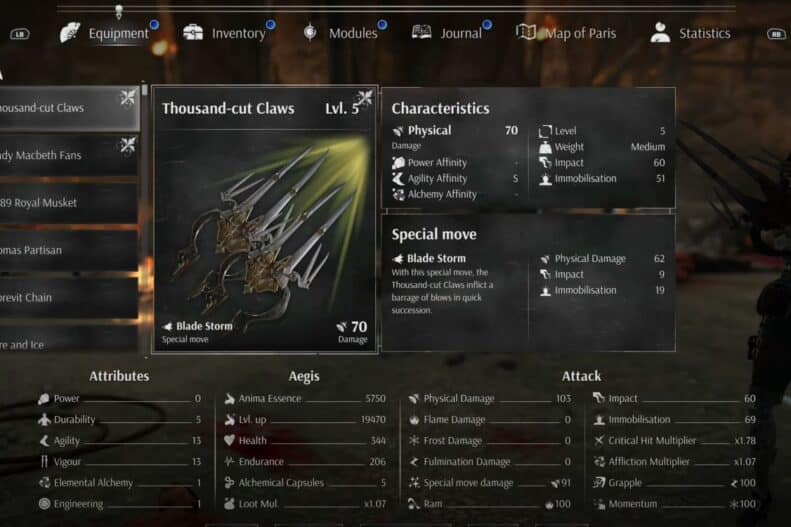Click the LB shoulder button icon
Image resolution: width=791 pixels, height=527 pixels.
[20, 34]
